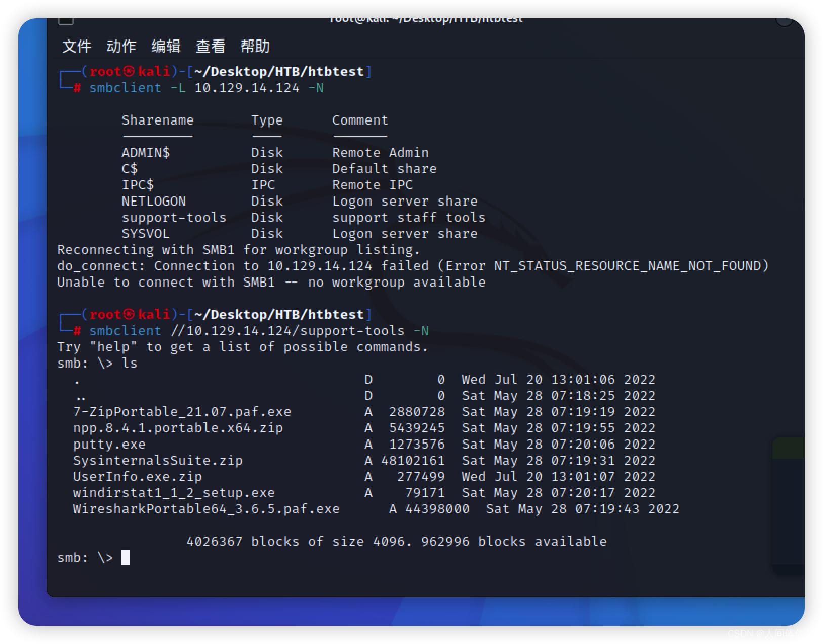
Task: Click the ADMIN$ share name
Action: click(x=146, y=152)
